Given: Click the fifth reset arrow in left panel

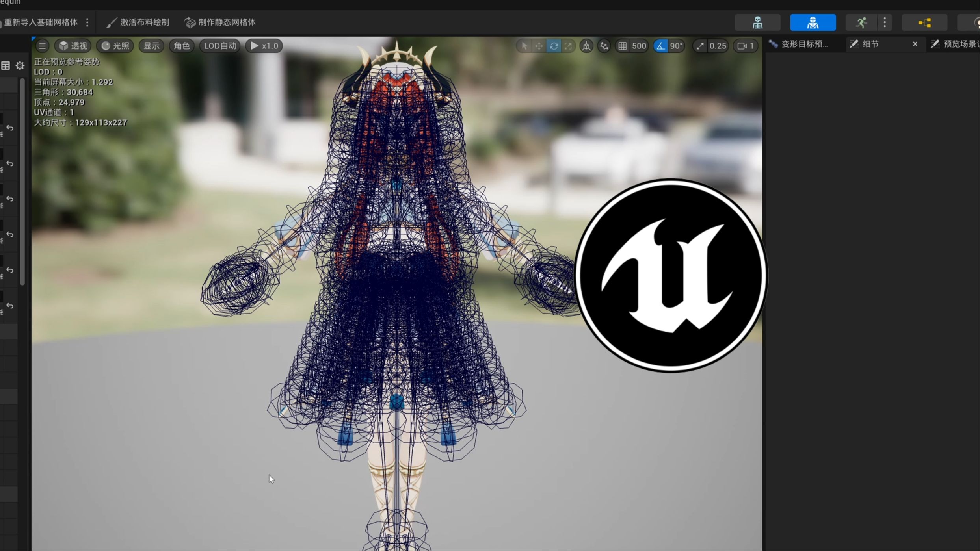Looking at the screenshot, I should click(x=10, y=270).
